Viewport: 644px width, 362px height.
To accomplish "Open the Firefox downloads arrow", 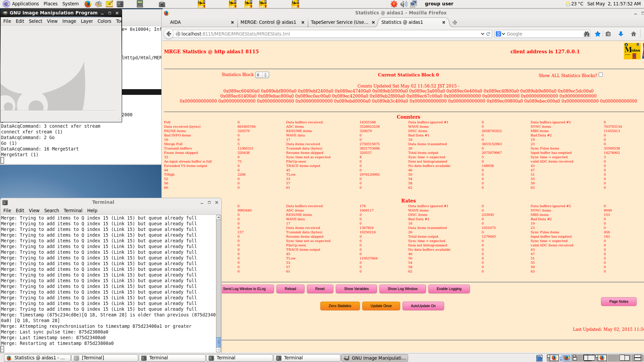I will coord(621,34).
